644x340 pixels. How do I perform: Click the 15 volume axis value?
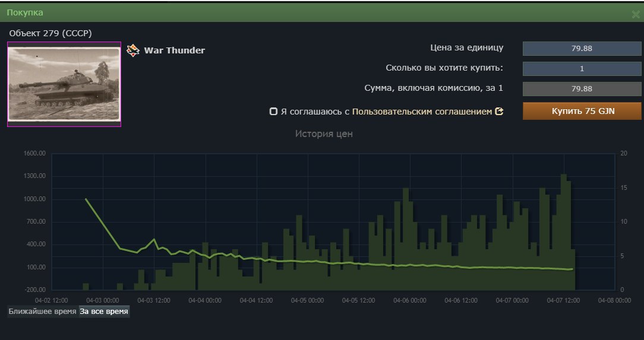(623, 188)
